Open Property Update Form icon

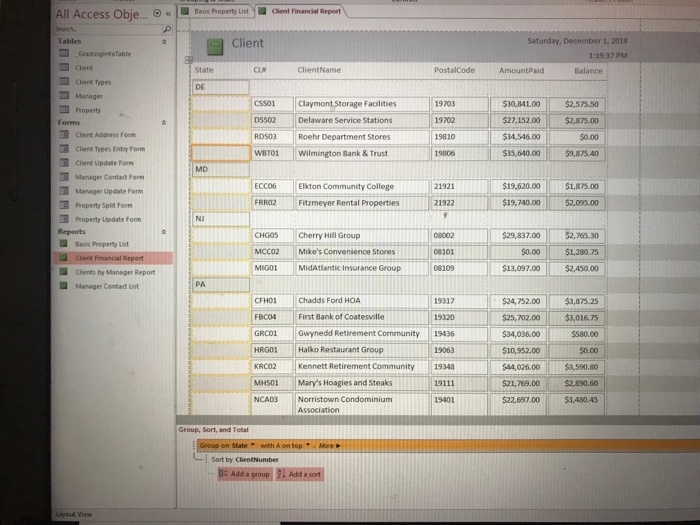point(64,219)
